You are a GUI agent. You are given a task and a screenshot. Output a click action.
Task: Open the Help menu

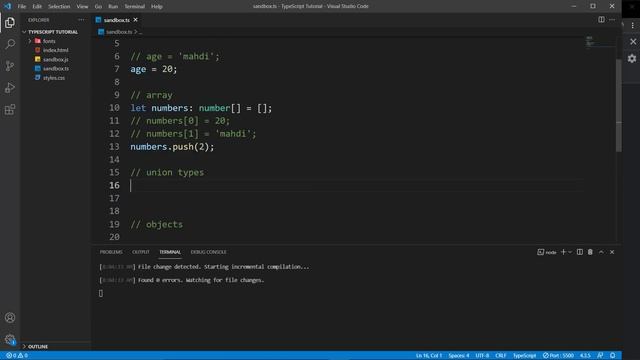point(157,7)
